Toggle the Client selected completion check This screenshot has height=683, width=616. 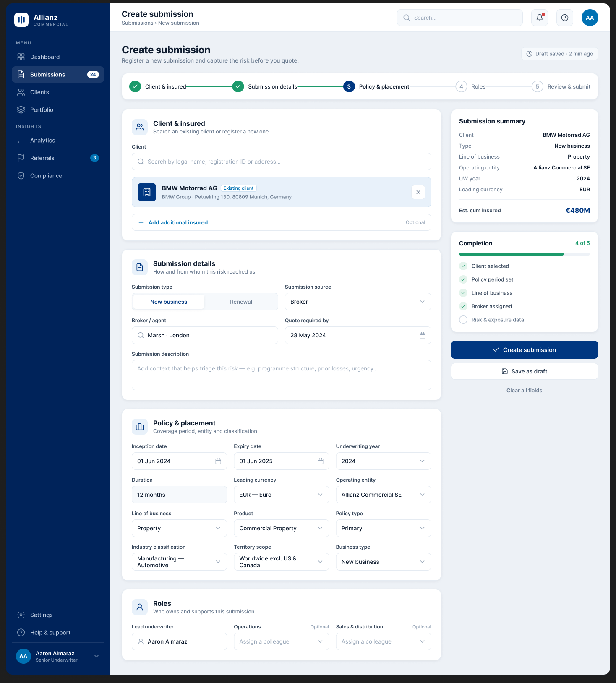click(463, 266)
